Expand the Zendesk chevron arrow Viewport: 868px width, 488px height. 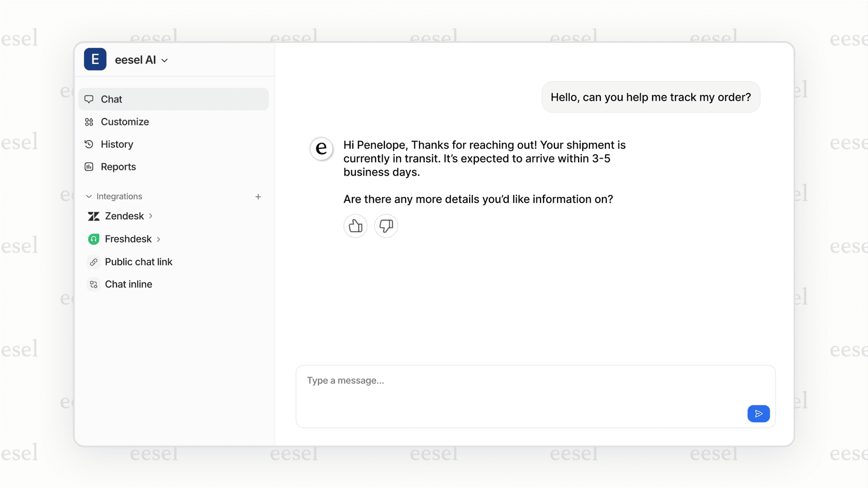click(150, 216)
